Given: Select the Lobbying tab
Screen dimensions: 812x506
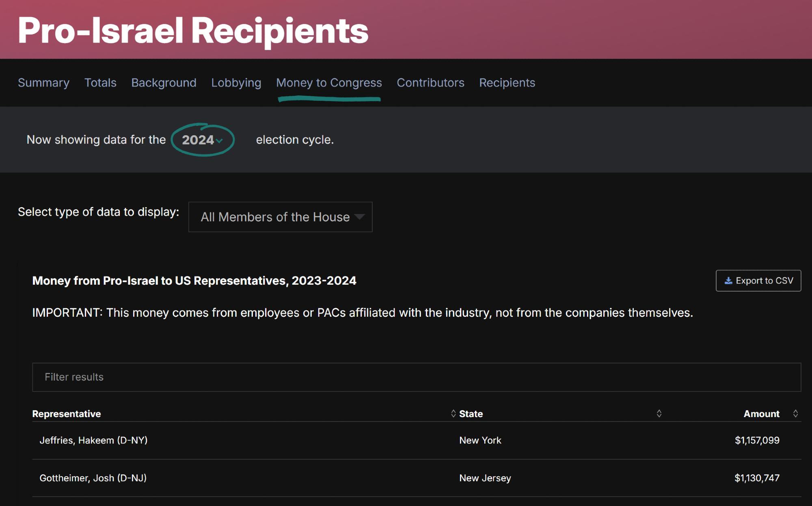Looking at the screenshot, I should click(236, 82).
